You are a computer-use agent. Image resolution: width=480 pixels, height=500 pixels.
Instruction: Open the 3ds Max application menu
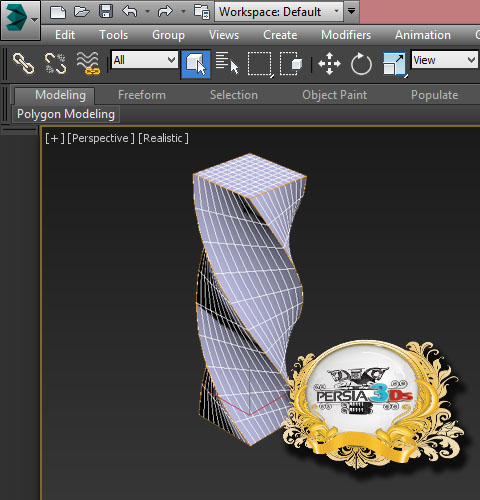coord(20,20)
